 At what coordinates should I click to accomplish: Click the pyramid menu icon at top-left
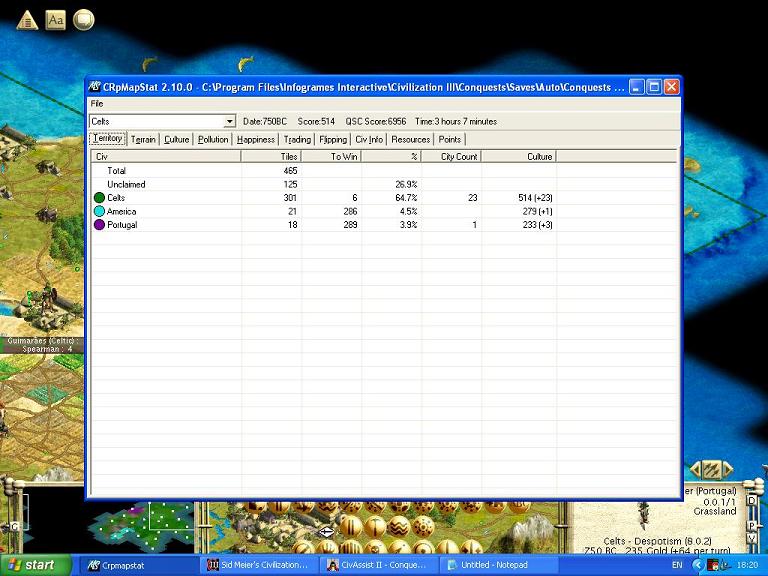coord(27,20)
